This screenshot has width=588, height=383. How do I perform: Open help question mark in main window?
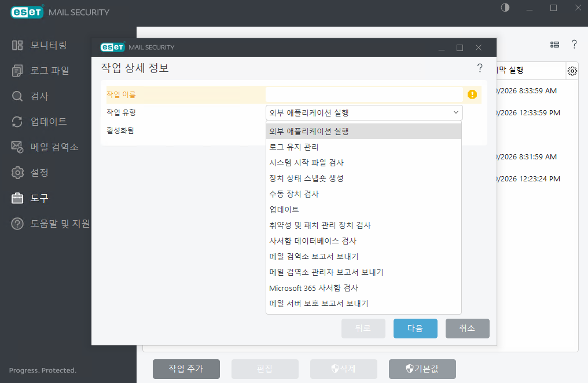pyautogui.click(x=574, y=44)
